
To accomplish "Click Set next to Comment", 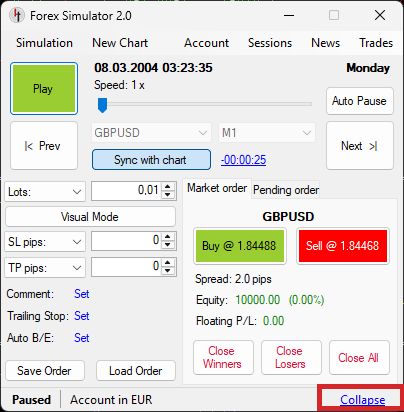I will tap(82, 294).
